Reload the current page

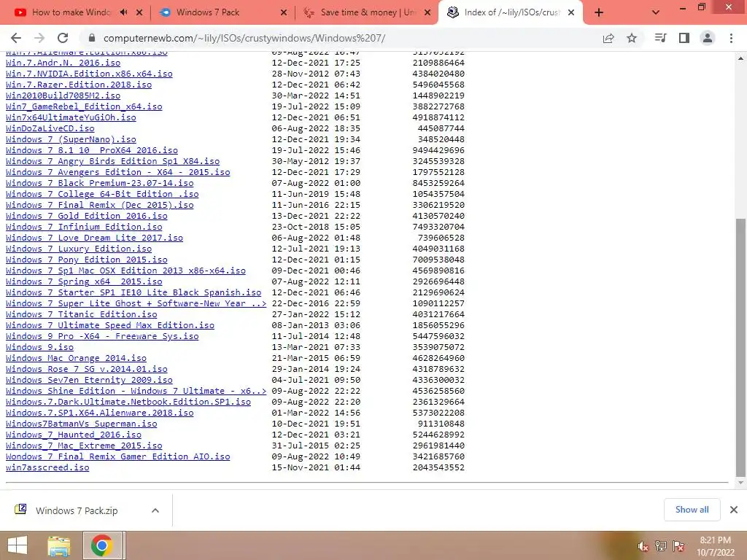(x=63, y=38)
